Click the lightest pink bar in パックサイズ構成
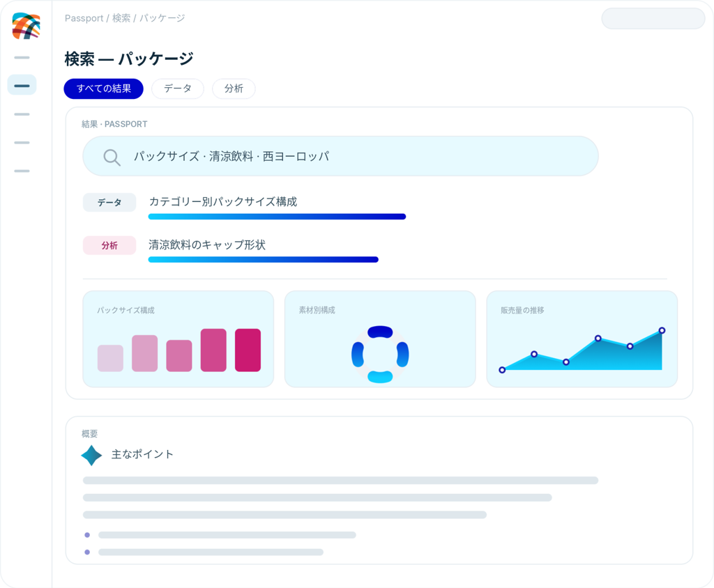Screen dimensions: 714x588 coord(110,358)
